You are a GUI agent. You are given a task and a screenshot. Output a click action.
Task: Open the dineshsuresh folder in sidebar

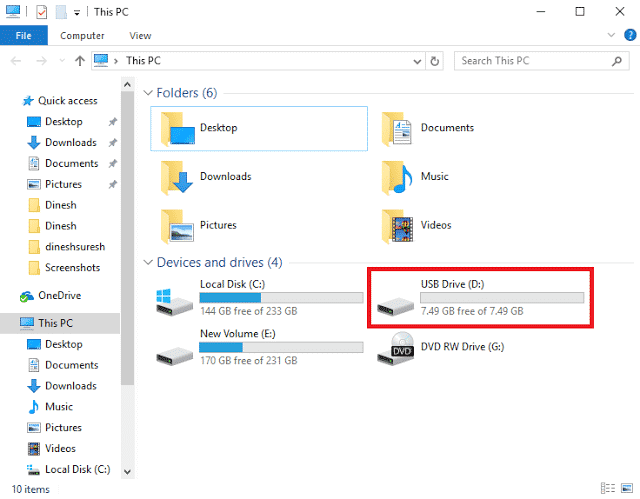point(75,246)
